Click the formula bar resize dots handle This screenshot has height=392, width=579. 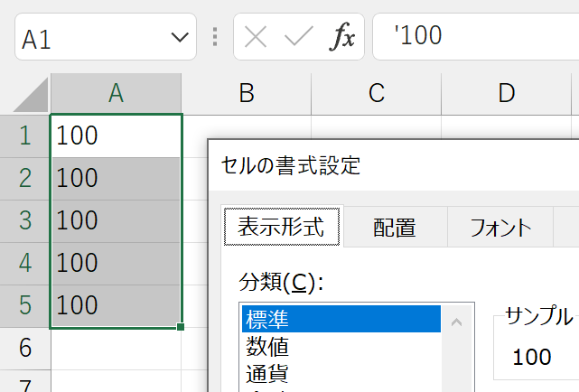(215, 36)
